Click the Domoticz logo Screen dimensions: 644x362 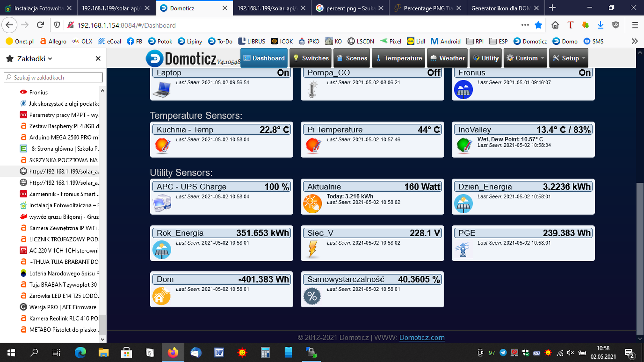click(x=193, y=59)
